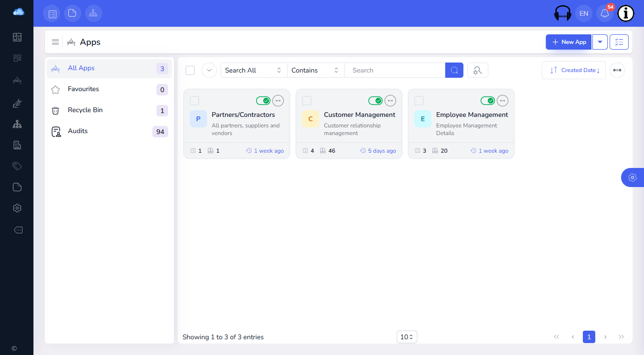The height and width of the screenshot is (355, 644).
Task: Open the dashboard grid icon in sidebar
Action: pos(17,58)
